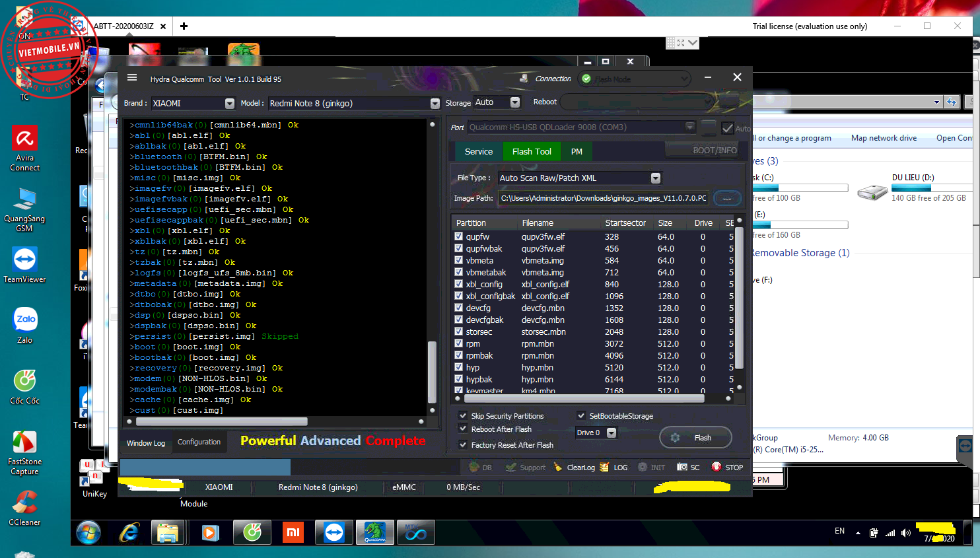This screenshot has width=980, height=558.
Task: Toggle the Auto port checkbox
Action: coord(728,128)
